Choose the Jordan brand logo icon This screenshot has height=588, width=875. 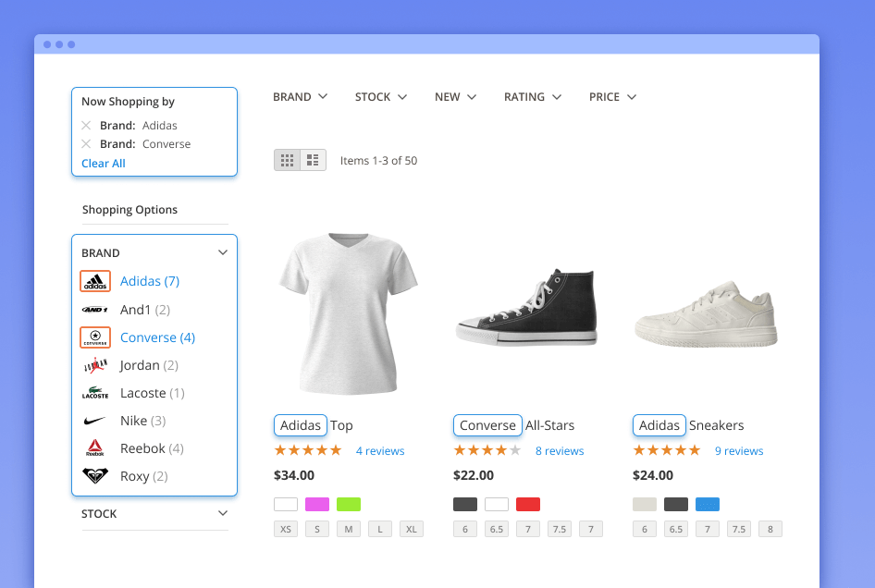[x=95, y=365]
